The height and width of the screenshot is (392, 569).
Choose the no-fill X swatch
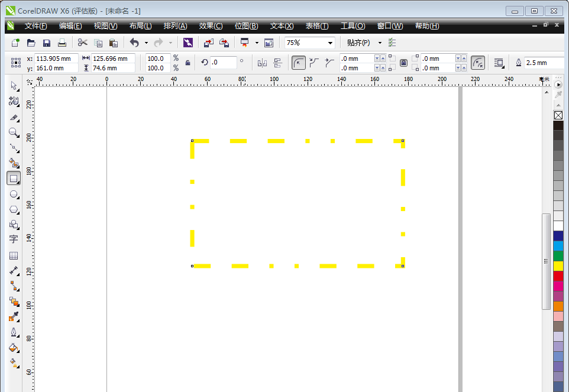pyautogui.click(x=558, y=115)
